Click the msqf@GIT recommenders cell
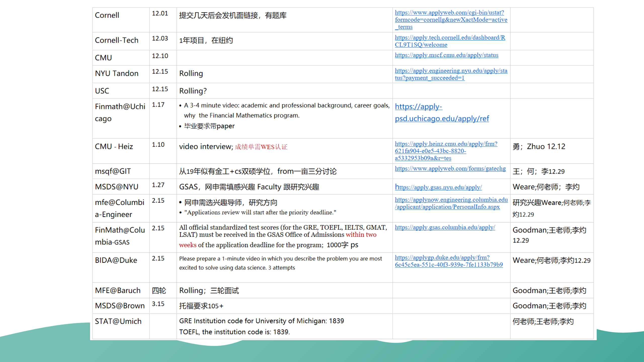This screenshot has width=644, height=362. click(539, 172)
